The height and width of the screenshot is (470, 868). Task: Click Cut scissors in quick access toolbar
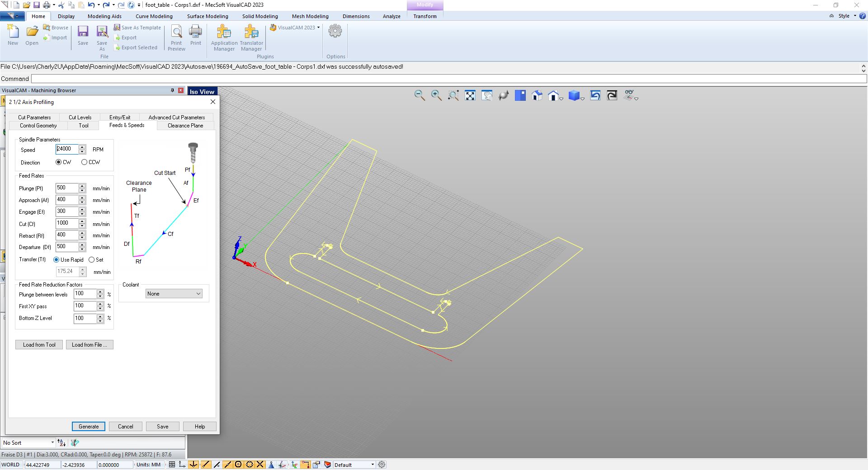[x=61, y=5]
